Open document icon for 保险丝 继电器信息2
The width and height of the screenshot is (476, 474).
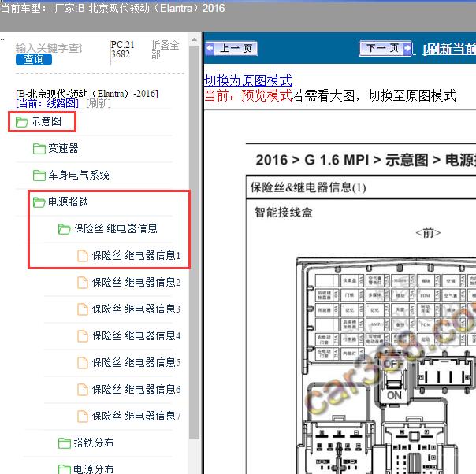(82, 283)
